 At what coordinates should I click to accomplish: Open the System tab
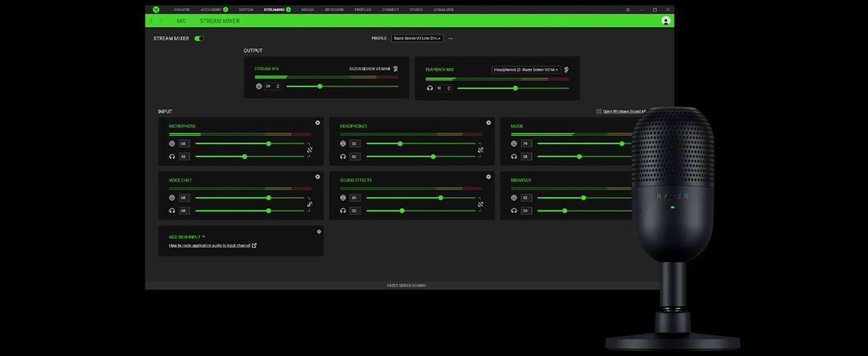point(246,9)
